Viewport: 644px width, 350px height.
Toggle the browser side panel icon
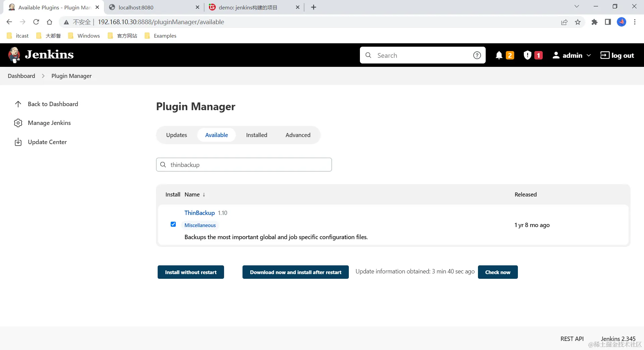coord(608,22)
